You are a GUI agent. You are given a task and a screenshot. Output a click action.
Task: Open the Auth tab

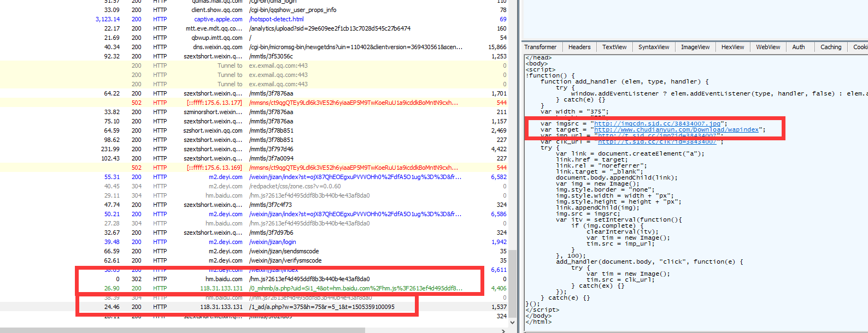pos(799,47)
